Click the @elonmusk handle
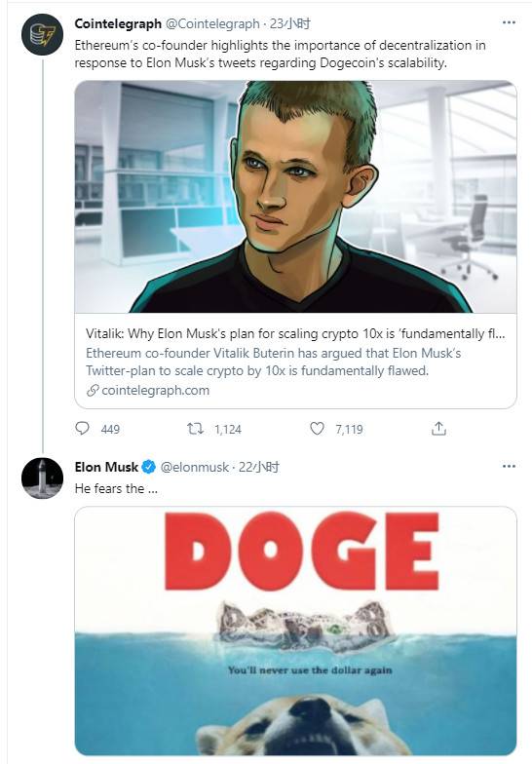Screen dimensions: 532x764 195,468
